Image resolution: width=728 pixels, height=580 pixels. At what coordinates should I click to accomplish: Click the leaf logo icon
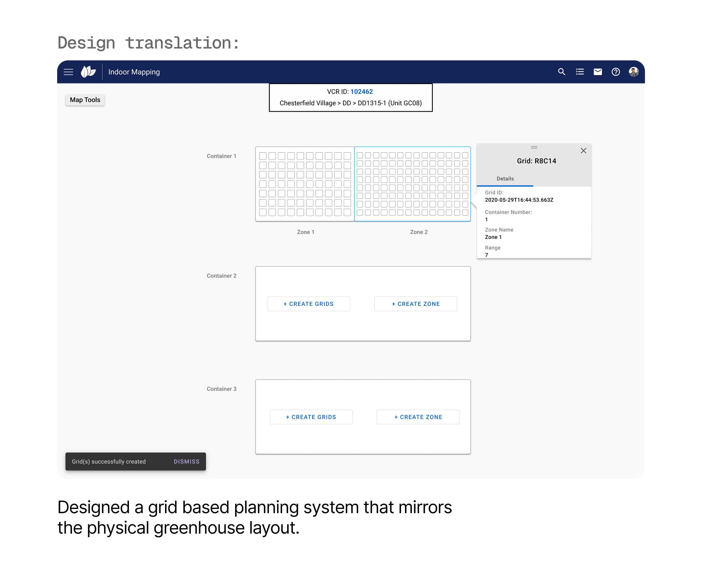pyautogui.click(x=88, y=72)
